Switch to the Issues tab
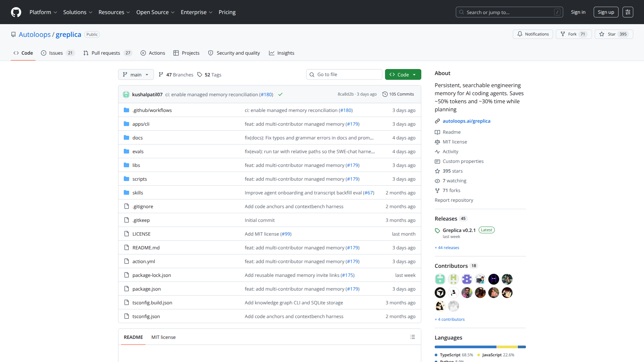The height and width of the screenshot is (362, 644). [x=57, y=53]
